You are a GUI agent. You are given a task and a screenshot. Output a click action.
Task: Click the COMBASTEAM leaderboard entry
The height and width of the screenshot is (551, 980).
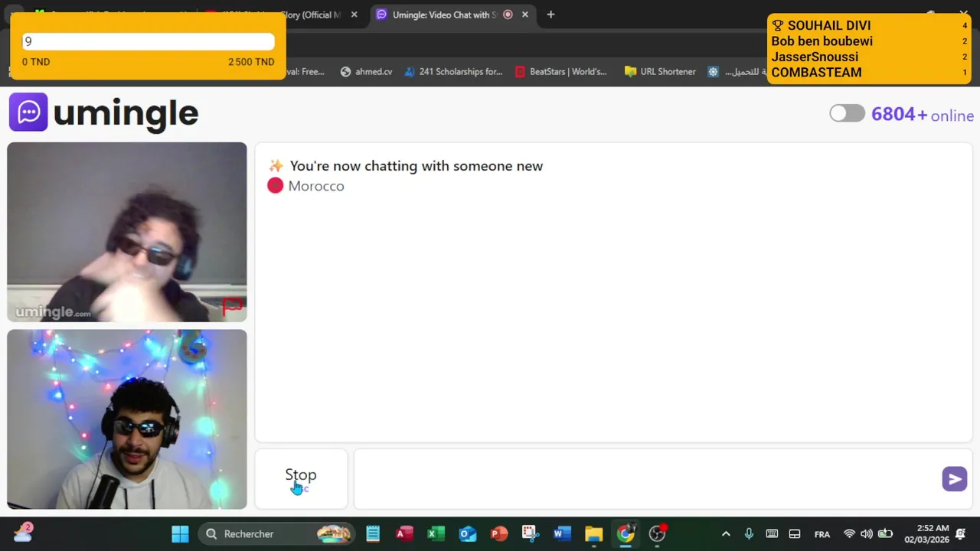pyautogui.click(x=869, y=73)
